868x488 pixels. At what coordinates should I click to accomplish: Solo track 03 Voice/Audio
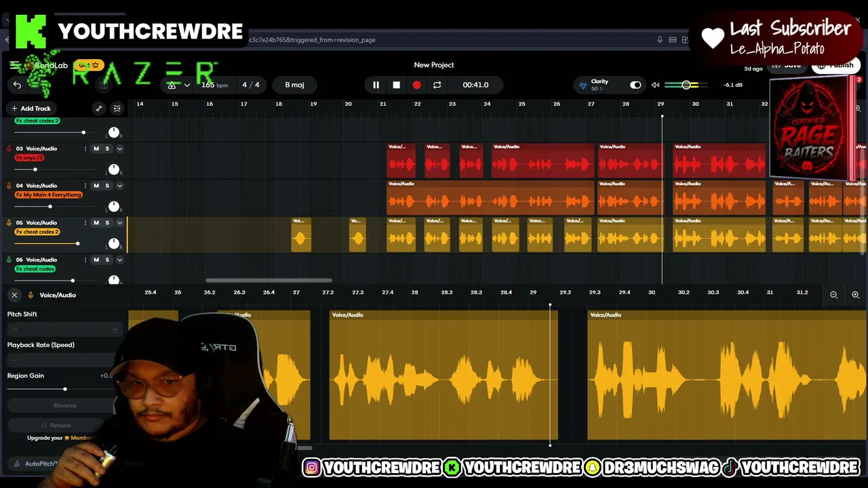coord(106,148)
